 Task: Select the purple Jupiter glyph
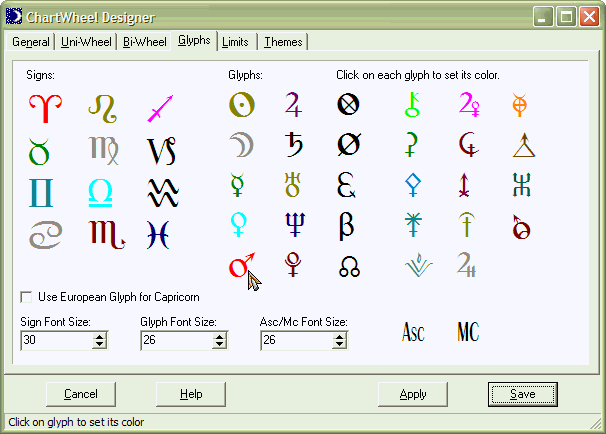[x=293, y=104]
